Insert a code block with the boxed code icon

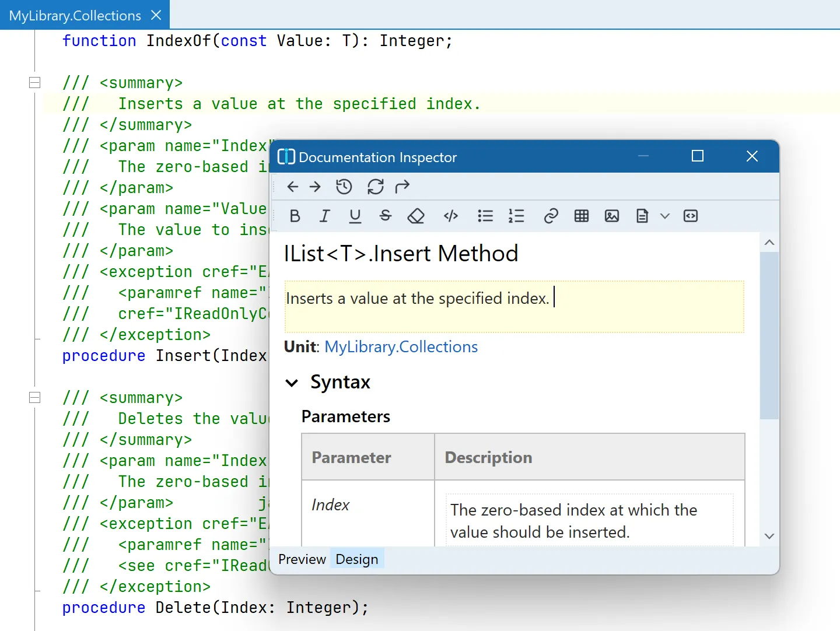click(x=691, y=216)
